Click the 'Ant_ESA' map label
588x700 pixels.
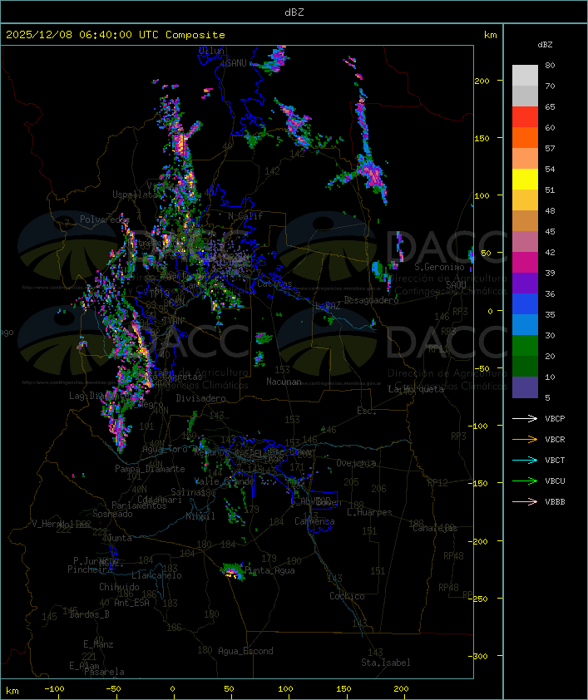click(x=131, y=603)
